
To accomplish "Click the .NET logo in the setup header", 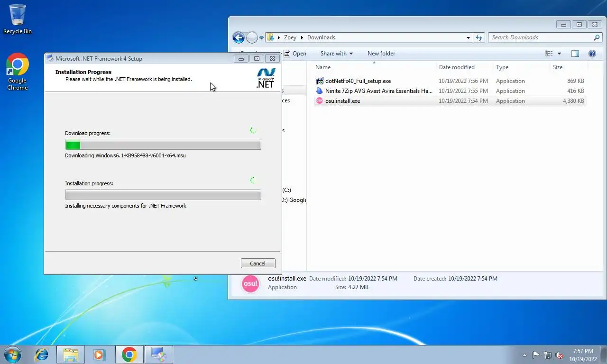I will (x=266, y=78).
